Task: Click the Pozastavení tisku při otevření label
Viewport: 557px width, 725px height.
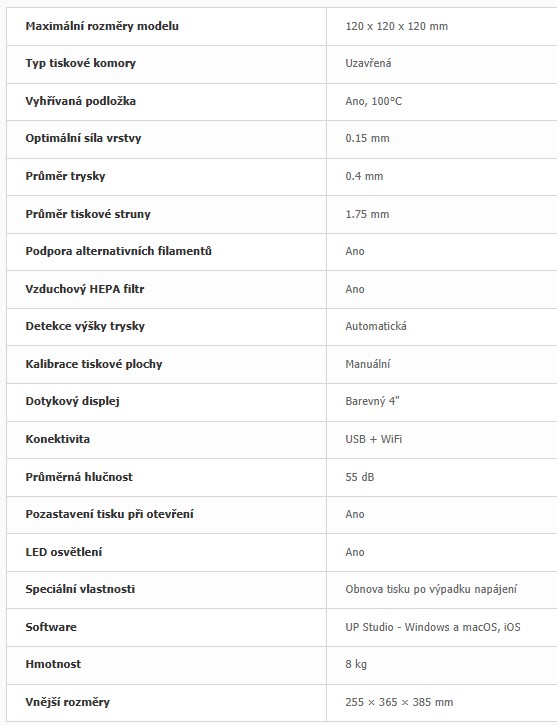Action: tap(110, 514)
